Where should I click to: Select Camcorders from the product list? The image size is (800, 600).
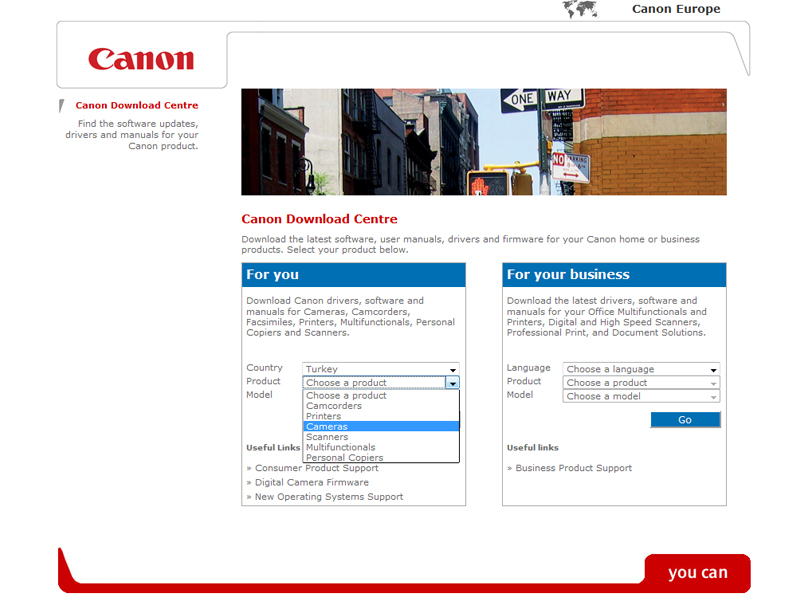tap(334, 406)
